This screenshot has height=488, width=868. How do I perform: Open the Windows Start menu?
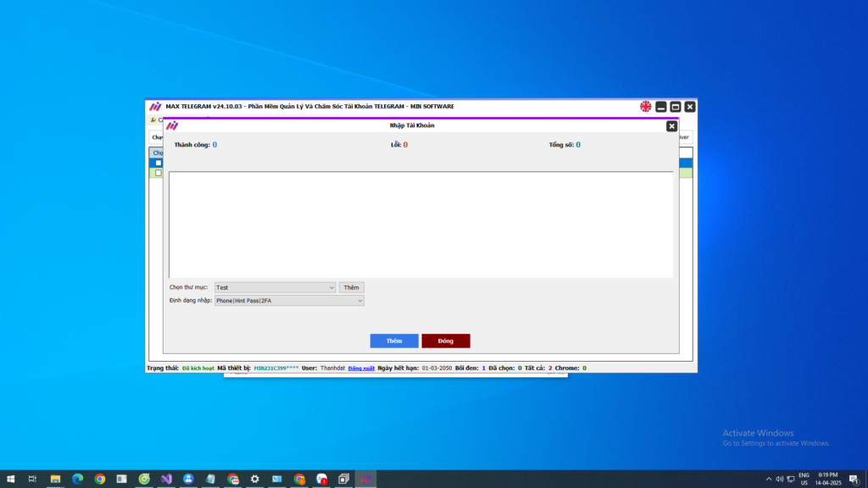tap(11, 479)
